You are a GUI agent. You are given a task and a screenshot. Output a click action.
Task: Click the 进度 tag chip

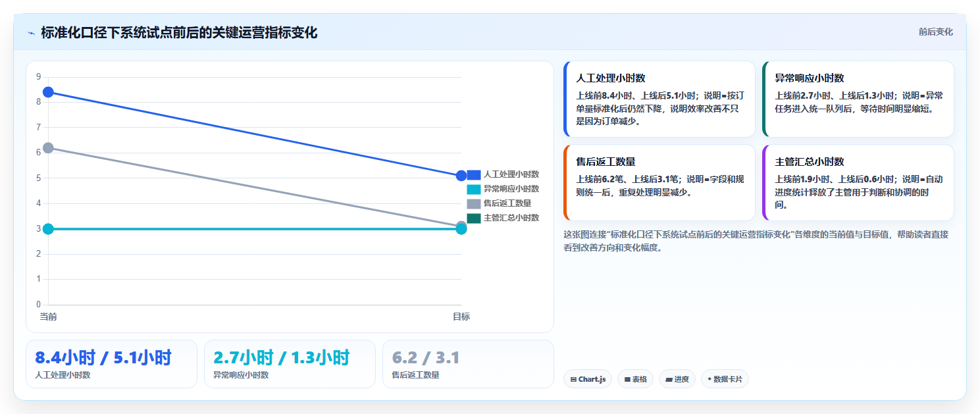(x=677, y=379)
